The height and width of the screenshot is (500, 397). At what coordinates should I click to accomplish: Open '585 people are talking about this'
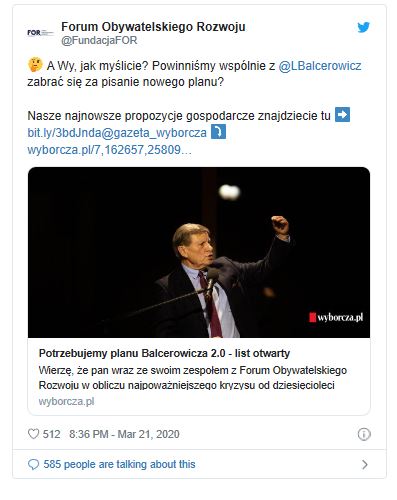pyautogui.click(x=119, y=464)
